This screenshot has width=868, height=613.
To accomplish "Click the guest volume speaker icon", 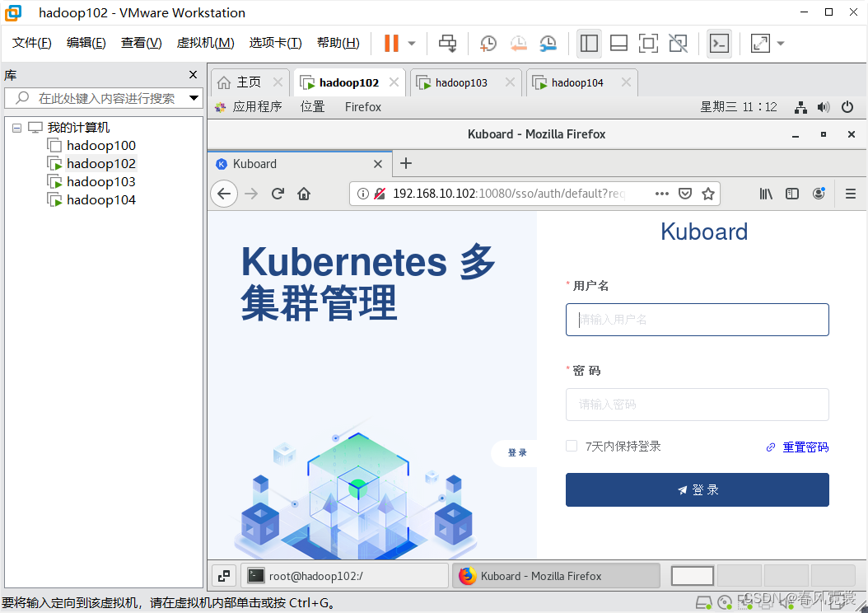I will tap(824, 107).
